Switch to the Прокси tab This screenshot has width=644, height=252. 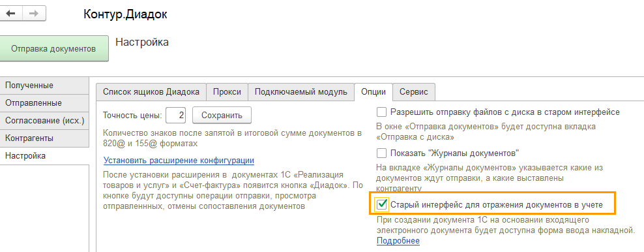pos(227,91)
